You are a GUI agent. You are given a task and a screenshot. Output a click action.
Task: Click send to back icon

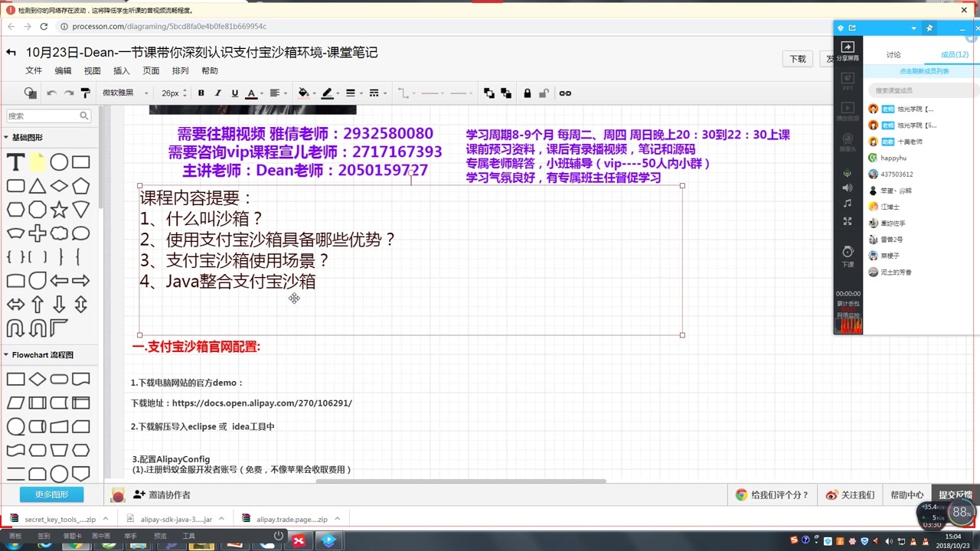click(x=506, y=93)
